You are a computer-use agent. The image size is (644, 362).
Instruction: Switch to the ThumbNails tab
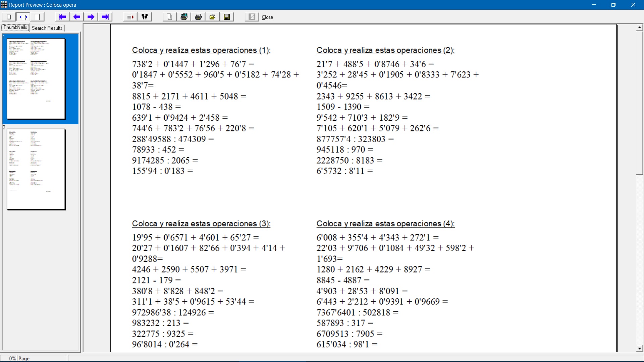[15, 27]
